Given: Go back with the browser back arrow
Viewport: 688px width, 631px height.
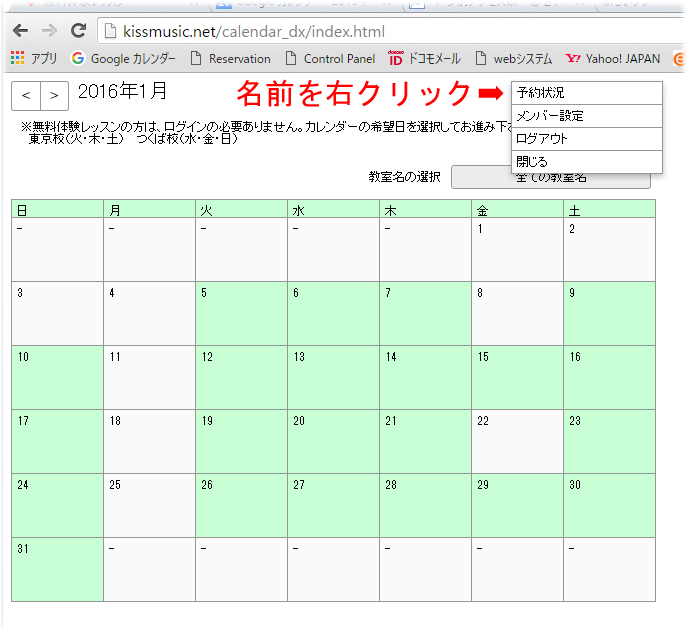Looking at the screenshot, I should pyautogui.click(x=20, y=31).
